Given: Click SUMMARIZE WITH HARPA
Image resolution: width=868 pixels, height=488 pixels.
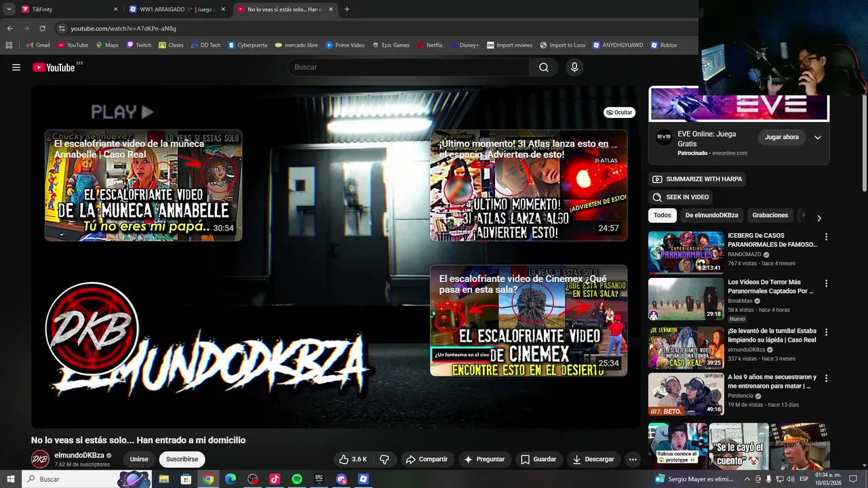Looking at the screenshot, I should pyautogui.click(x=697, y=179).
